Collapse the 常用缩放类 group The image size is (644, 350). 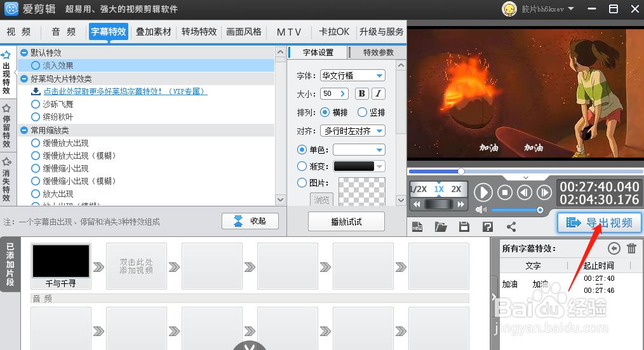(x=24, y=130)
